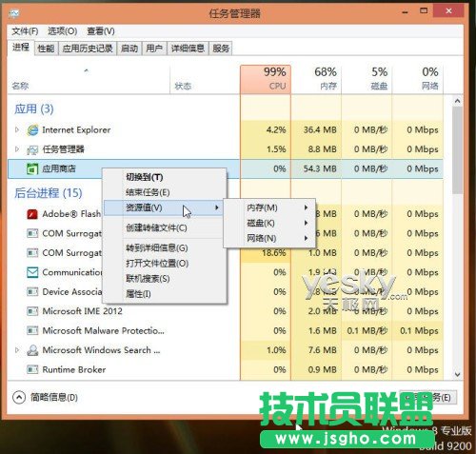The height and width of the screenshot is (454, 476).
Task: Sort processes by the 内存 column
Action: 316,79
